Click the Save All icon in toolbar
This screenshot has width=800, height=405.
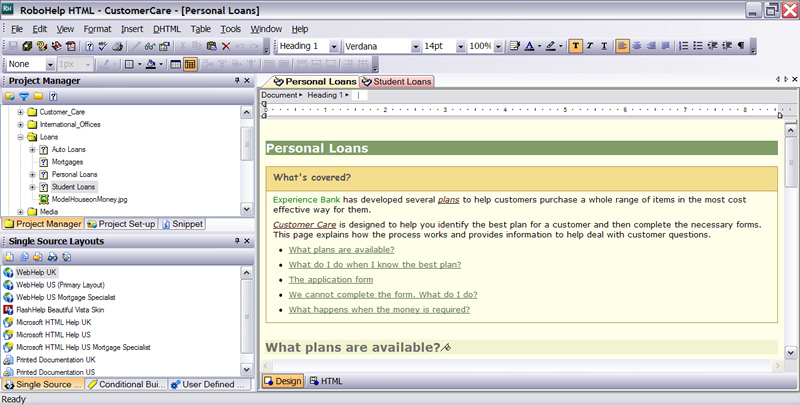pyautogui.click(x=27, y=46)
